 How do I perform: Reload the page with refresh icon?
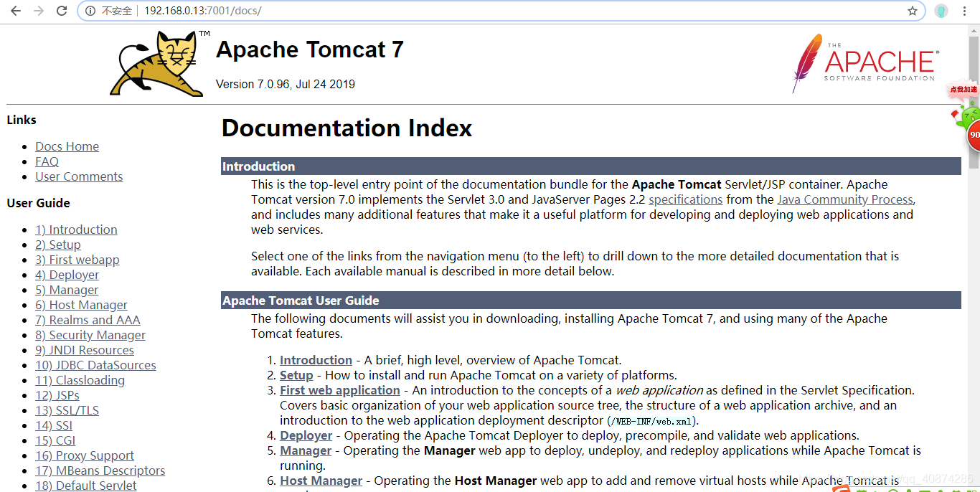tap(62, 11)
